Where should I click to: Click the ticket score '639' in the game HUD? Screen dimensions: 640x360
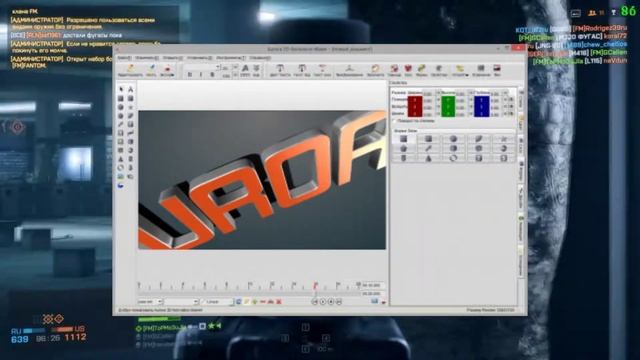(20, 339)
